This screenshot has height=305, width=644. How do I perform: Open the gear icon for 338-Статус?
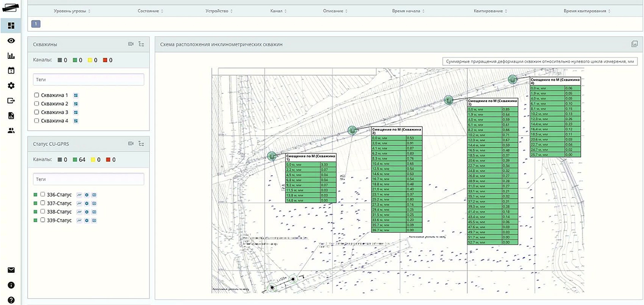click(86, 212)
